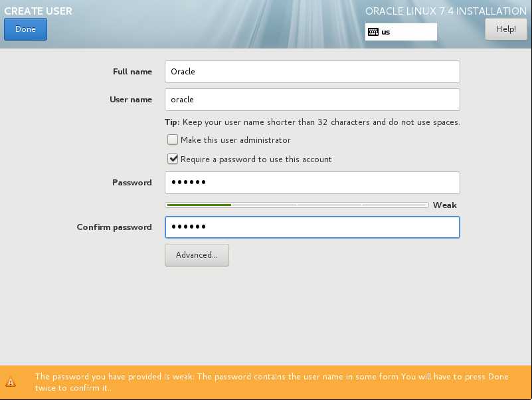Click into the Full name field

pos(312,72)
